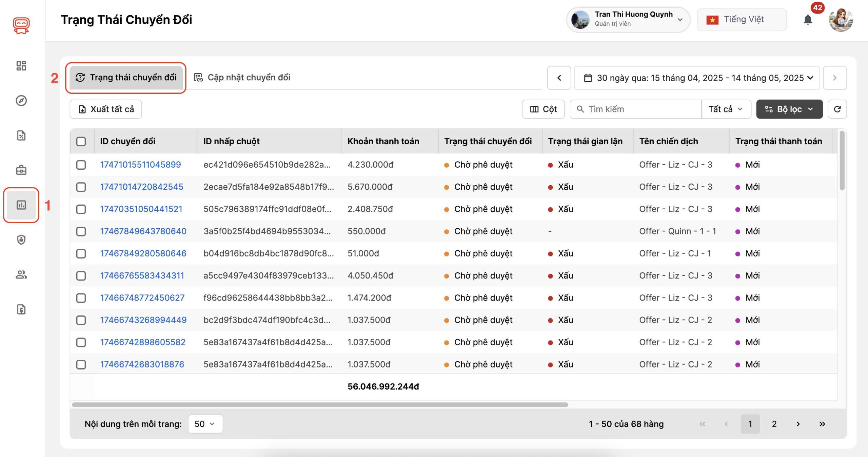Select the Trạng thái chuyển đổi tab
Viewport: 868px width, 457px height.
[x=126, y=78]
